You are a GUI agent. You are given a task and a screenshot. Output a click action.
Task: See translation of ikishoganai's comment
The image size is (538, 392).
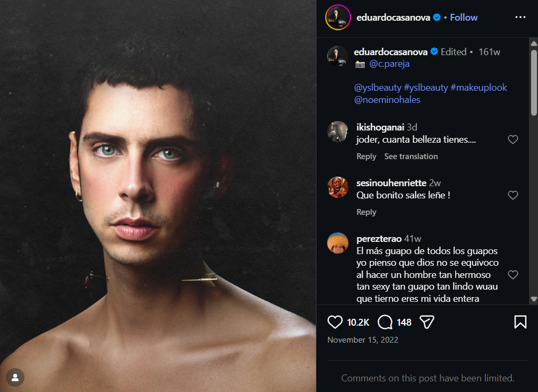411,156
